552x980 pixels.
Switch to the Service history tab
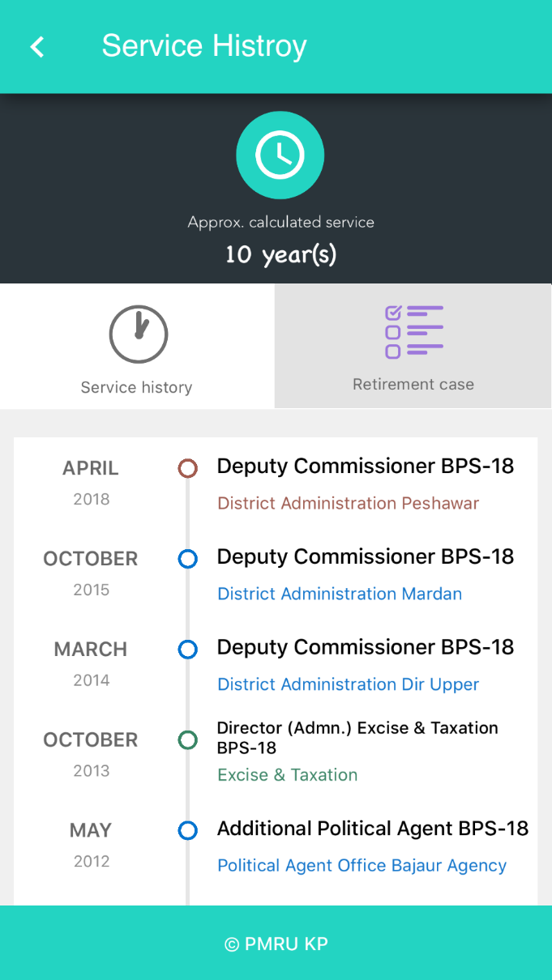pyautogui.click(x=135, y=386)
